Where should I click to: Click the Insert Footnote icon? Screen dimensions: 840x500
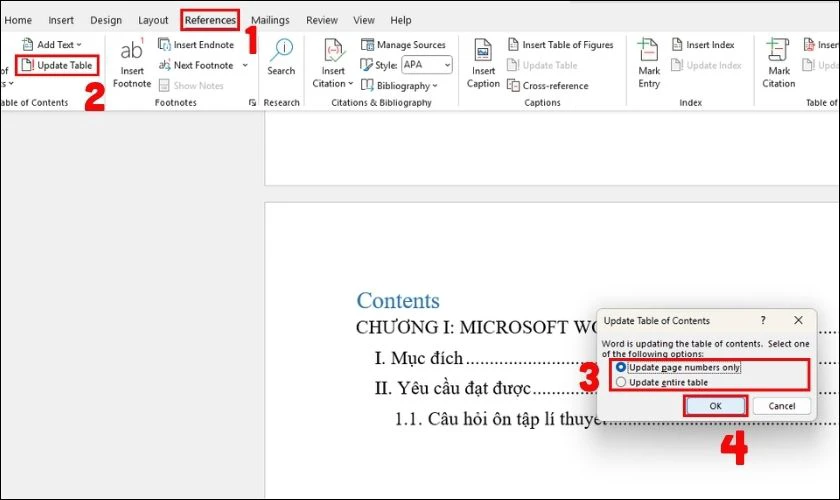[131, 52]
